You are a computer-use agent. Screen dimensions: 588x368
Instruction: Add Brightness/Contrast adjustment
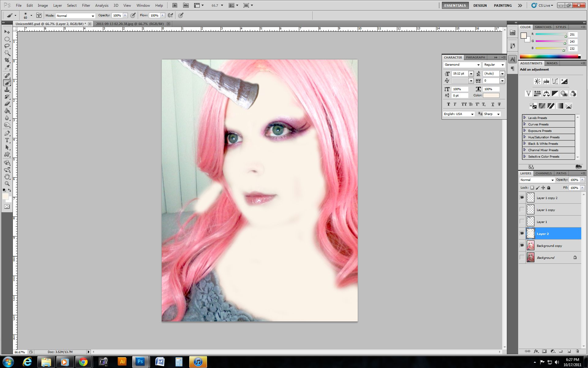[537, 81]
